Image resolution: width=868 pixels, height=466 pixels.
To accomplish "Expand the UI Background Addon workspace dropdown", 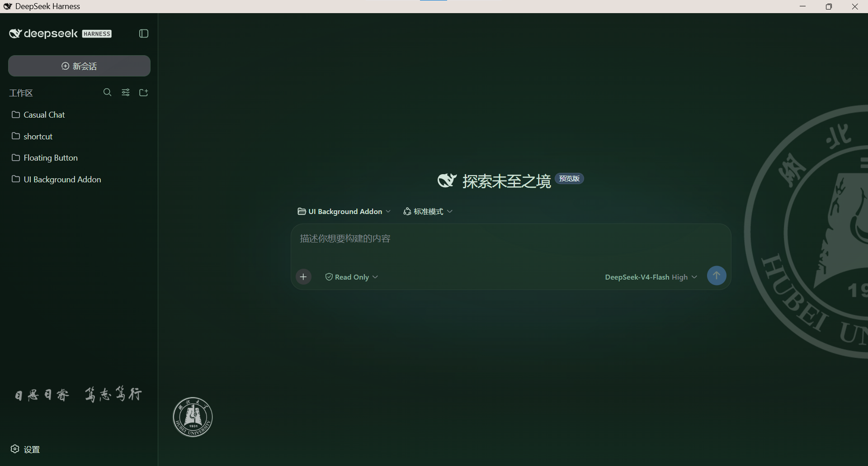I will point(344,211).
